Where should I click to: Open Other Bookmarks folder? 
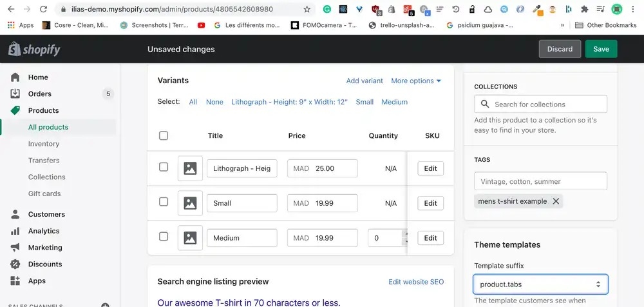tap(605, 25)
